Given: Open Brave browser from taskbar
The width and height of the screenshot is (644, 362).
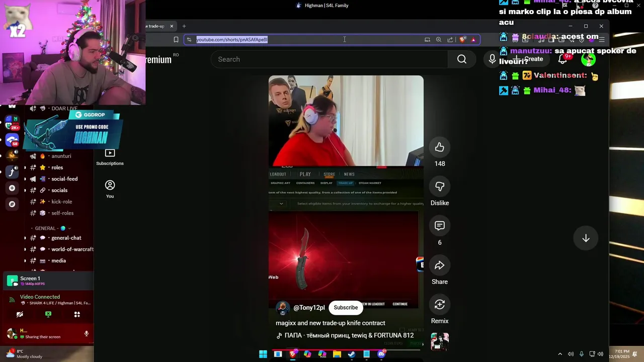Looking at the screenshot, I should (293, 354).
